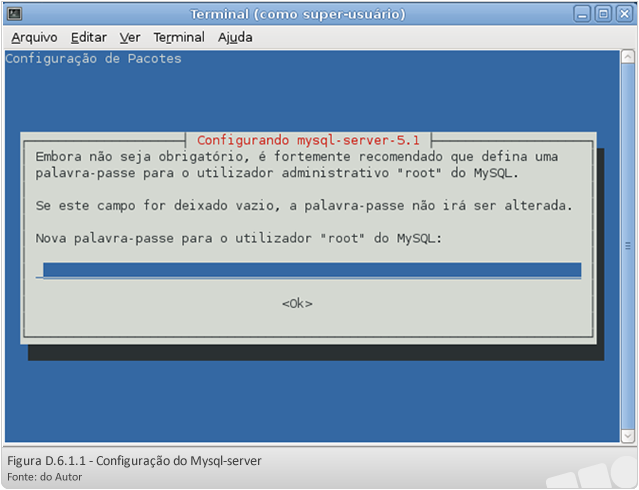Viewport: 639px width, 490px height.
Task: Click the 'Terminal (como super-usuário)' window title
Action: tap(298, 14)
